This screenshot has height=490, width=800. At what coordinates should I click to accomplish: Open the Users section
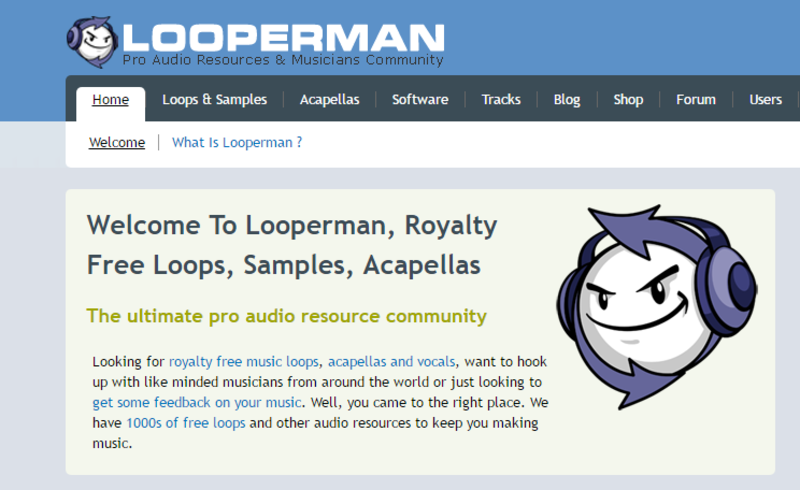765,100
